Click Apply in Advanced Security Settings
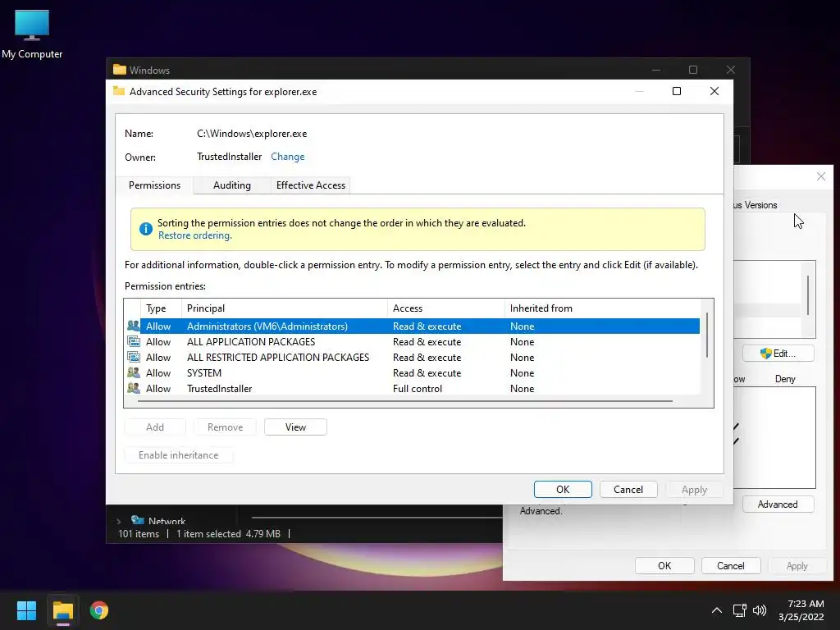Image resolution: width=840 pixels, height=630 pixels. pyautogui.click(x=694, y=489)
